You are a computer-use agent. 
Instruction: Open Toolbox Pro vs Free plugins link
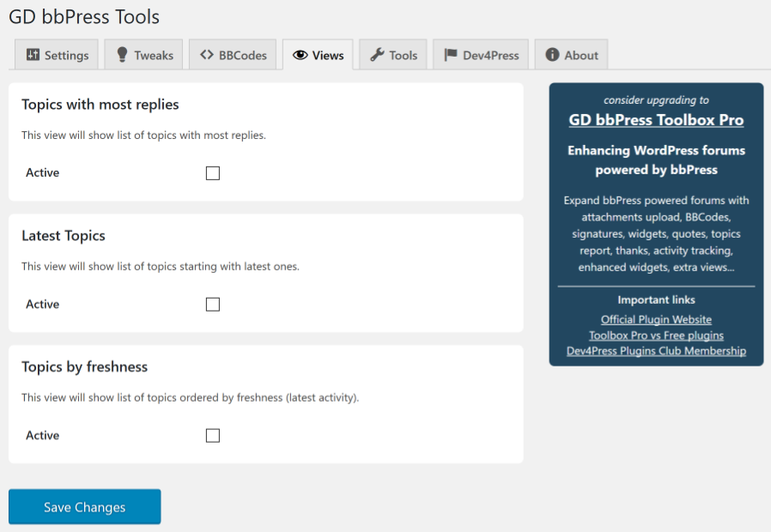[x=656, y=335]
